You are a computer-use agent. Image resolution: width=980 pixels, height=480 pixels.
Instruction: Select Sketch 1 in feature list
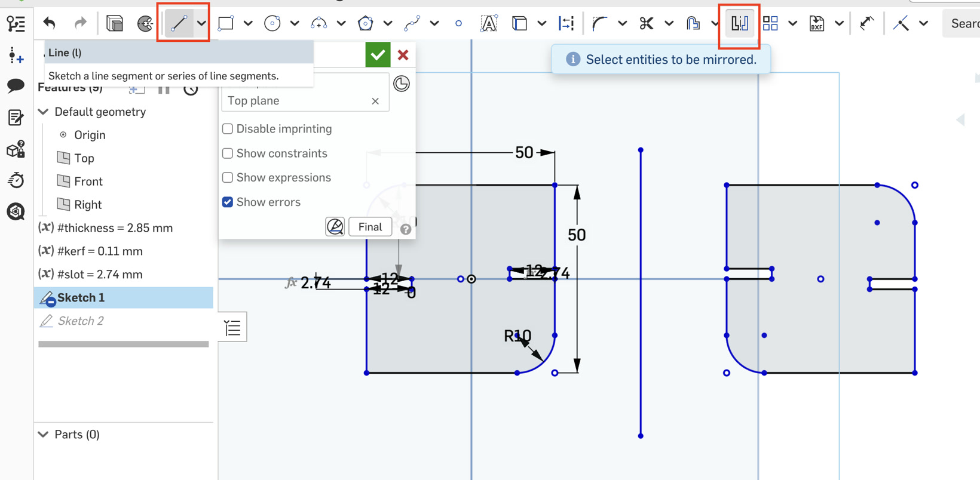[x=124, y=297]
